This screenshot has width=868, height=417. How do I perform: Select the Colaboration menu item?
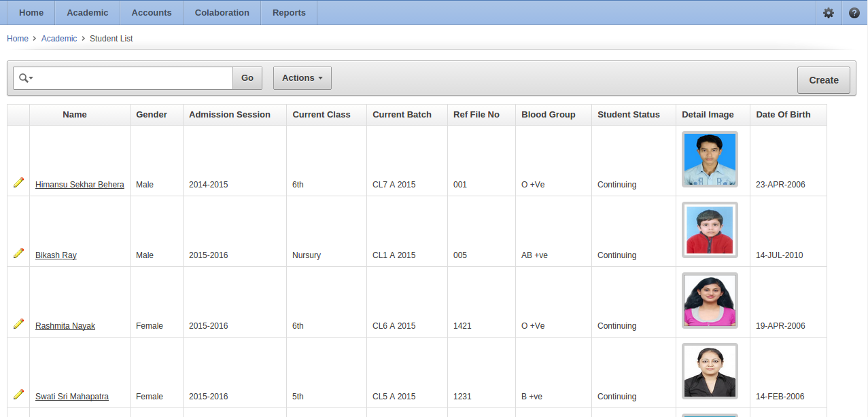[x=222, y=13]
